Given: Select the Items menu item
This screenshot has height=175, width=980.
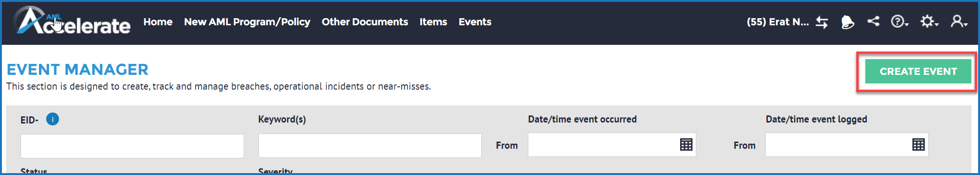Looking at the screenshot, I should tap(433, 22).
